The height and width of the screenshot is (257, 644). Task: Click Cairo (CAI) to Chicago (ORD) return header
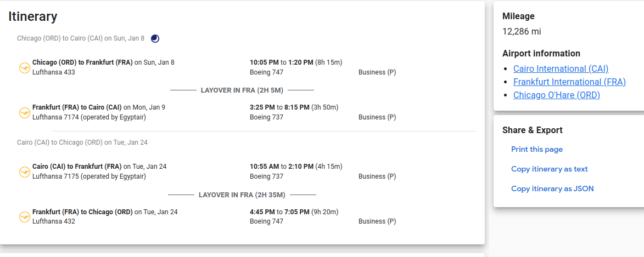point(82,142)
